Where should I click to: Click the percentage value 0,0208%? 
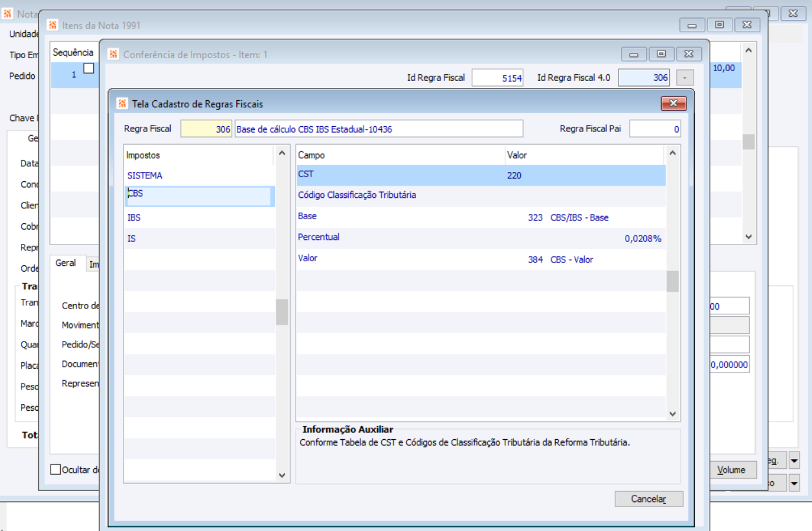tap(643, 239)
